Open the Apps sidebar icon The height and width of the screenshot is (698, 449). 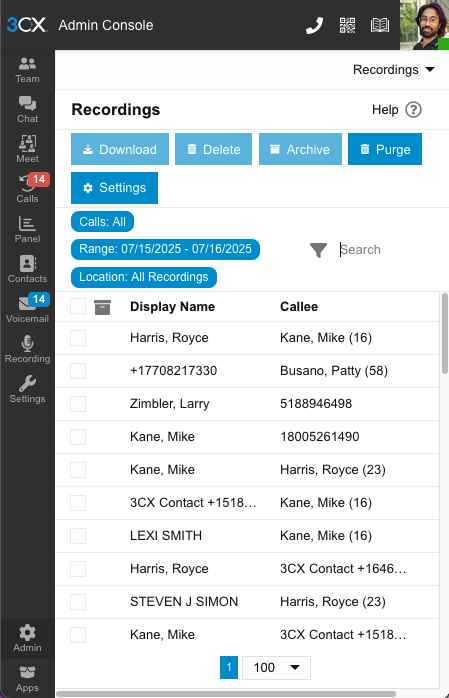pos(27,679)
